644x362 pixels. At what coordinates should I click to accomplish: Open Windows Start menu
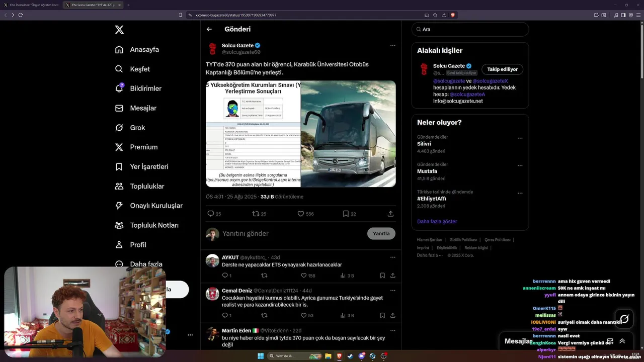pyautogui.click(x=261, y=356)
